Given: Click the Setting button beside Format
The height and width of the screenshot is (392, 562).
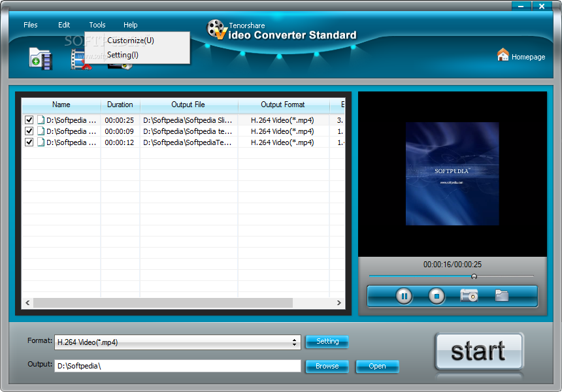Looking at the screenshot, I should [x=327, y=342].
